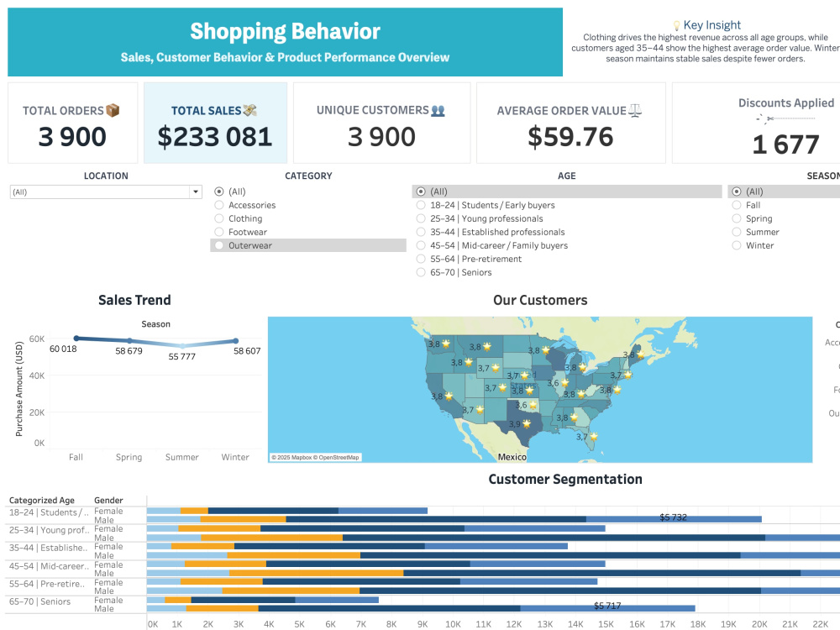The height and width of the screenshot is (630, 840).
Task: Click the lightbulb icon next to Key Insight
Action: [676, 25]
